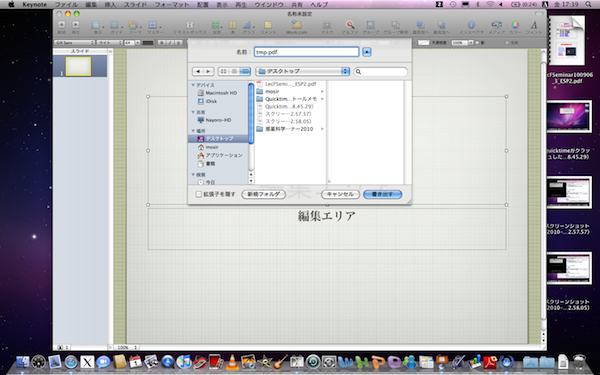Toggle bold button in format bar
The image size is (600, 375).
click(161, 43)
